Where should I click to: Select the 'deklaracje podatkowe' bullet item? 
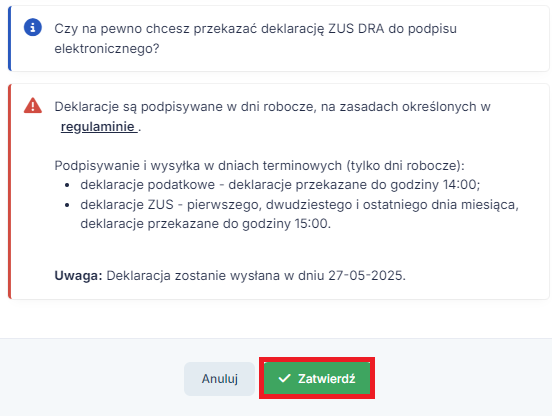pos(280,184)
